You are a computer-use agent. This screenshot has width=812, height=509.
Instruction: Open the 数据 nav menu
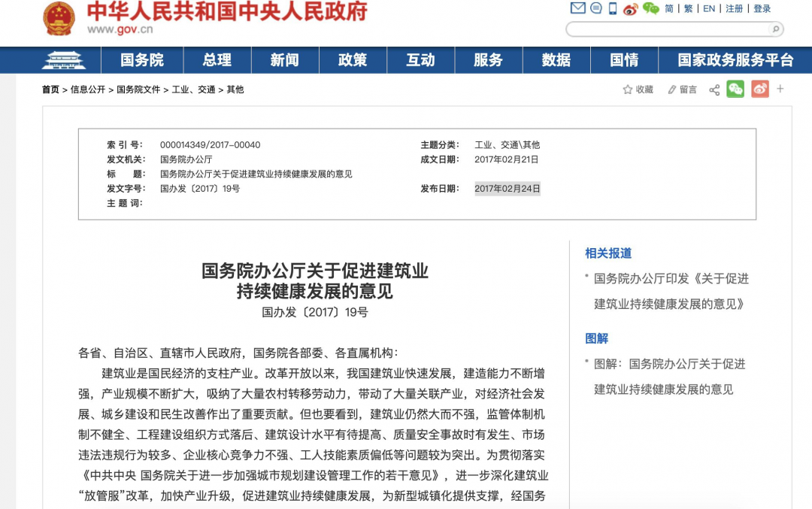pos(556,60)
